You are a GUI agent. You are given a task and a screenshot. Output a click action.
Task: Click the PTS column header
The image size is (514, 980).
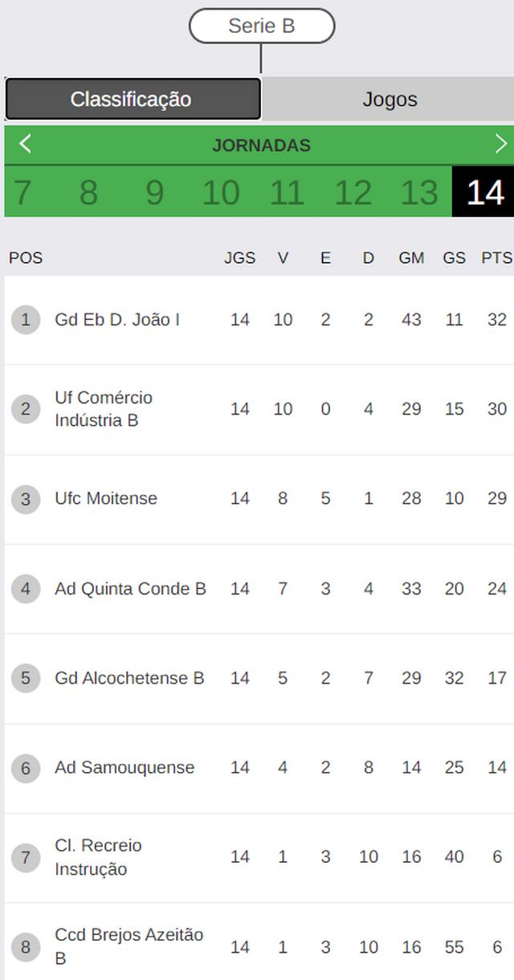click(x=496, y=258)
